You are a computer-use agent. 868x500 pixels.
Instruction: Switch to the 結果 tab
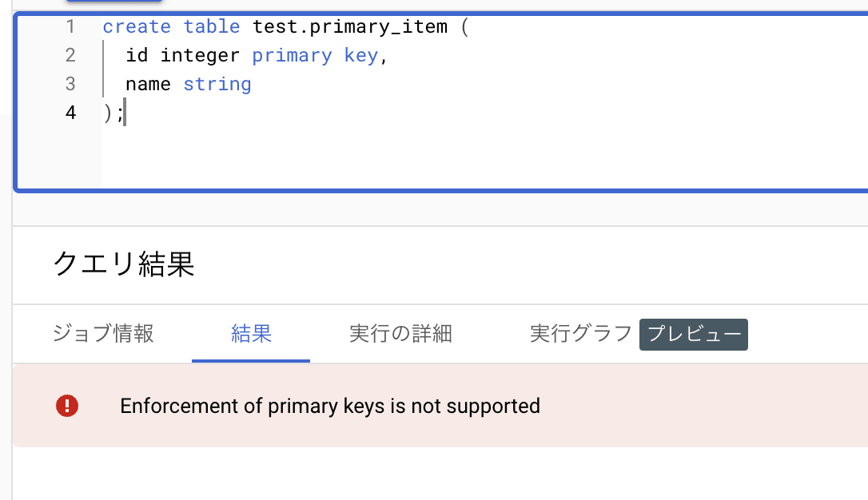tap(251, 334)
